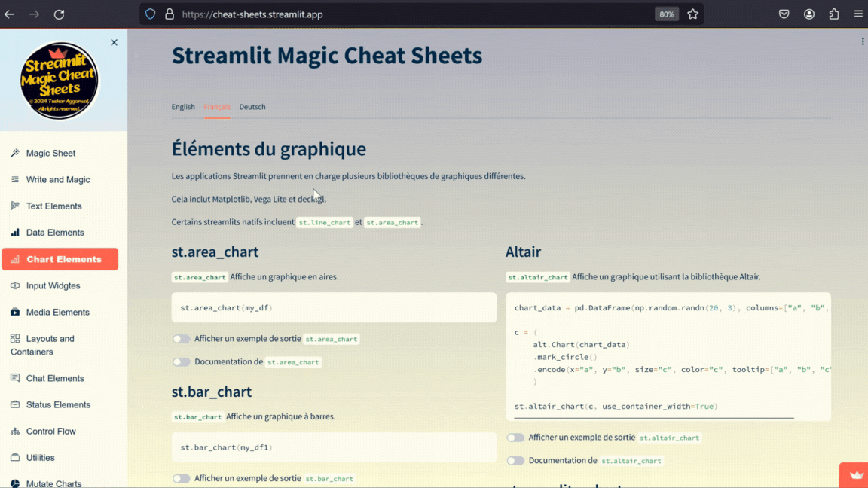This screenshot has height=488, width=868.
Task: Open the tracking protection shield icon
Action: point(150,14)
